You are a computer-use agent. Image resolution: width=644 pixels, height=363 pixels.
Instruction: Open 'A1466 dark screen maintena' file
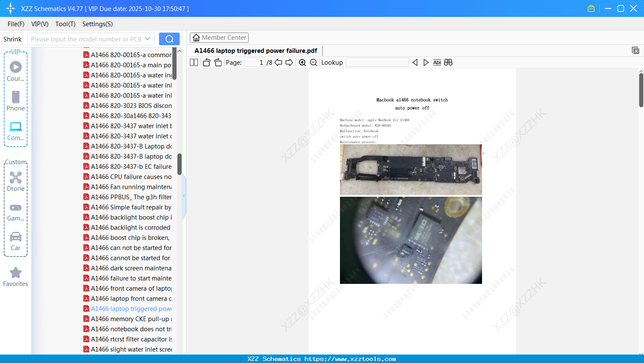tap(127, 268)
